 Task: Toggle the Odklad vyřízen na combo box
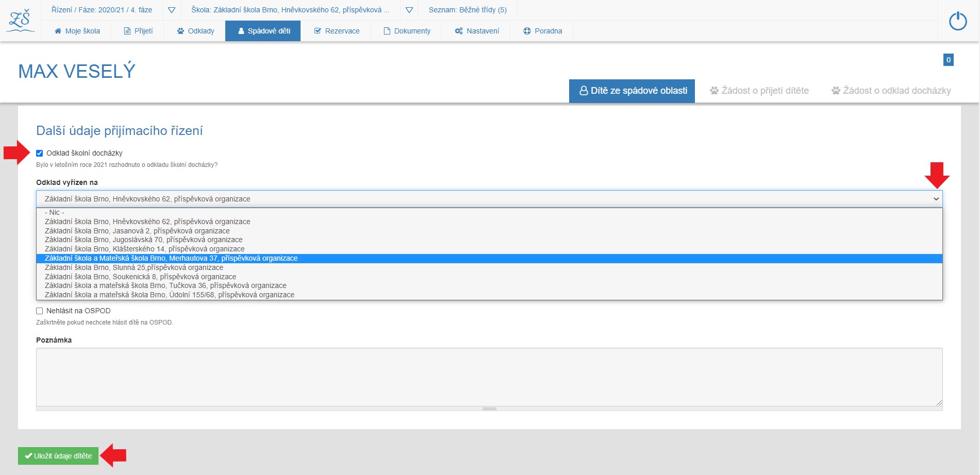point(489,199)
